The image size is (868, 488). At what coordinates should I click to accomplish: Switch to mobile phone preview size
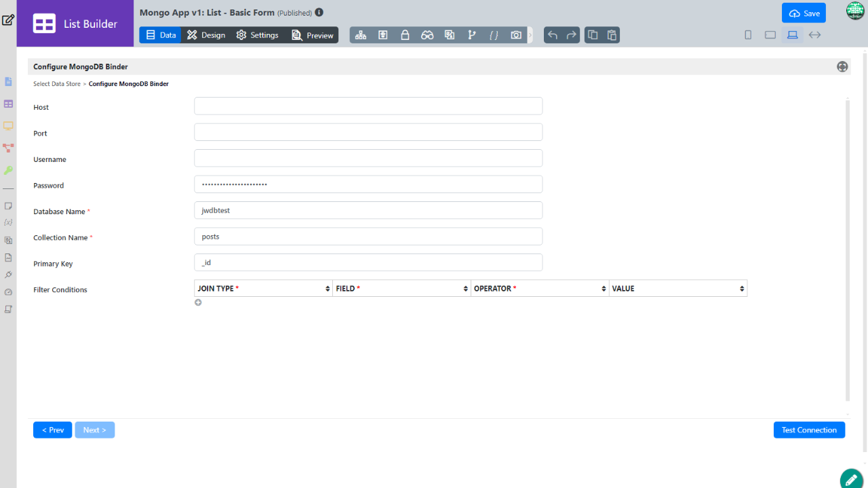coord(748,35)
